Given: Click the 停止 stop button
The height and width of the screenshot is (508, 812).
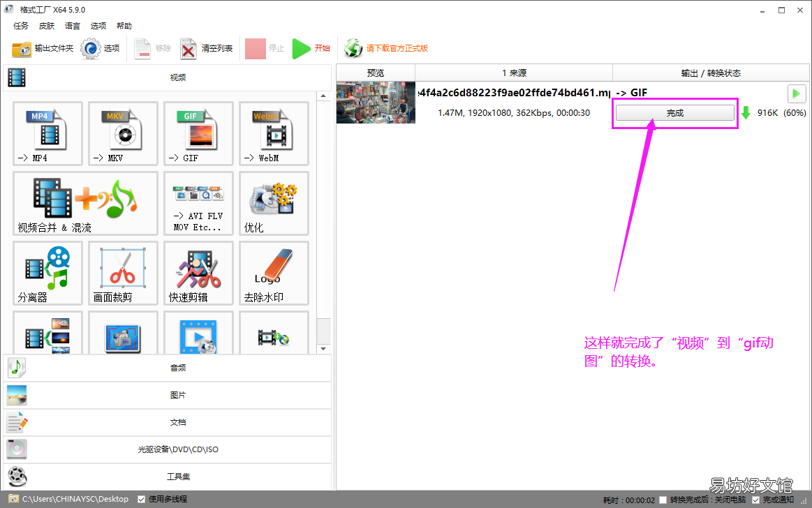Looking at the screenshot, I should click(265, 49).
